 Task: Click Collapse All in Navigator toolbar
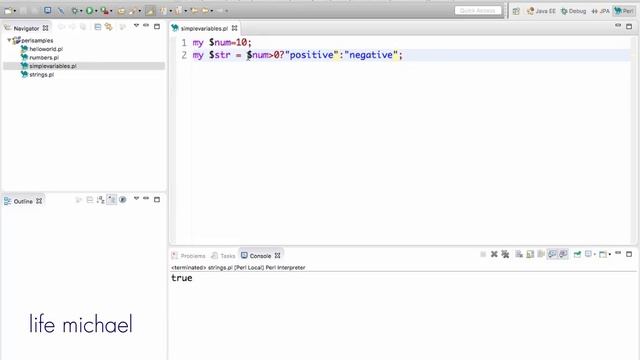(98, 27)
